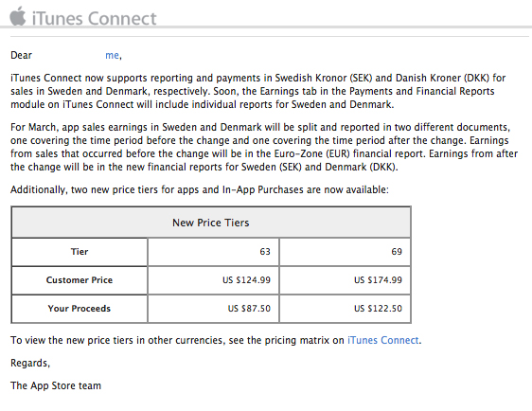Image resolution: width=532 pixels, height=411 pixels.
Task: Click the paragraph about Swedish Kronor support
Action: (x=258, y=91)
